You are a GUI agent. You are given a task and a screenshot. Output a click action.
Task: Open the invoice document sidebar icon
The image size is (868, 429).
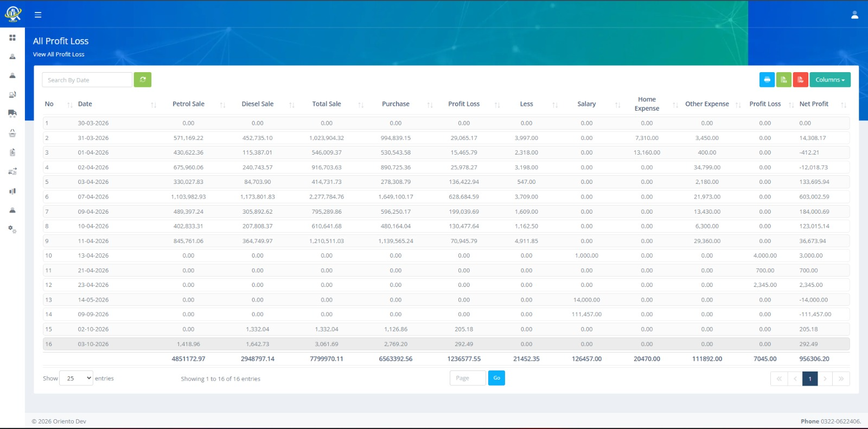(x=12, y=152)
